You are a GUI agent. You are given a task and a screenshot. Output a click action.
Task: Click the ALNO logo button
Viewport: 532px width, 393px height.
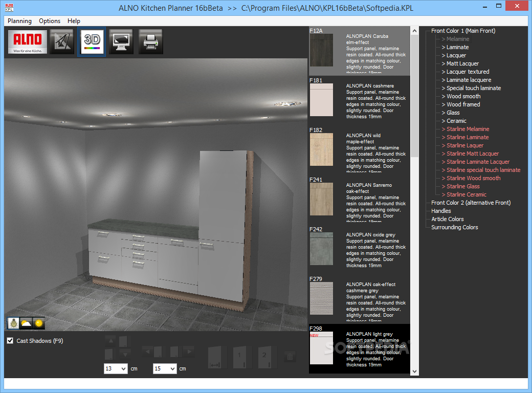[28, 41]
